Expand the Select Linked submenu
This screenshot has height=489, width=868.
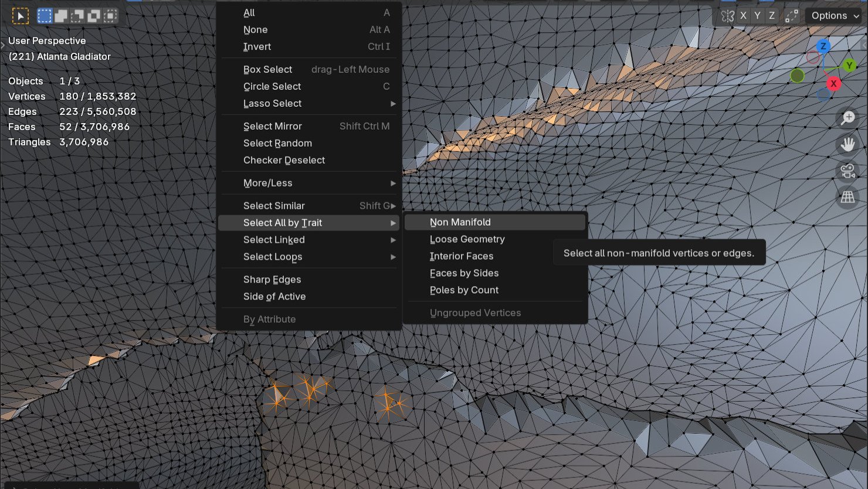(x=274, y=239)
